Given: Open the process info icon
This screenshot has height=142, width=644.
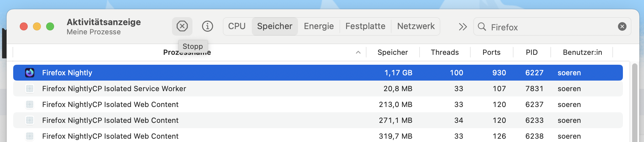Looking at the screenshot, I should coord(207,26).
